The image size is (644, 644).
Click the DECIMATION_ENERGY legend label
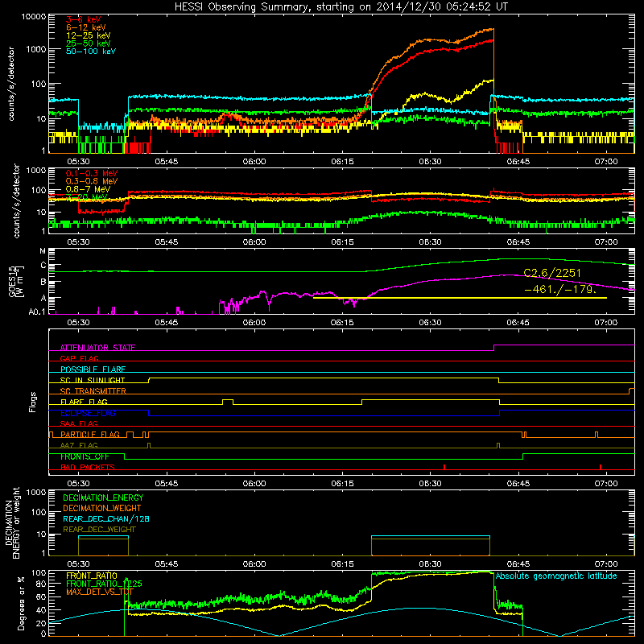click(103, 497)
